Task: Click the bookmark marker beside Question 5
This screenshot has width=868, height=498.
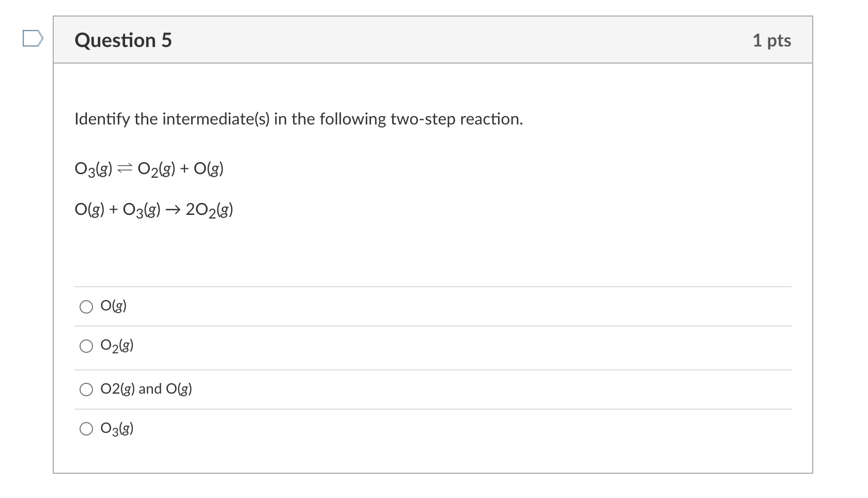Action: [33, 39]
